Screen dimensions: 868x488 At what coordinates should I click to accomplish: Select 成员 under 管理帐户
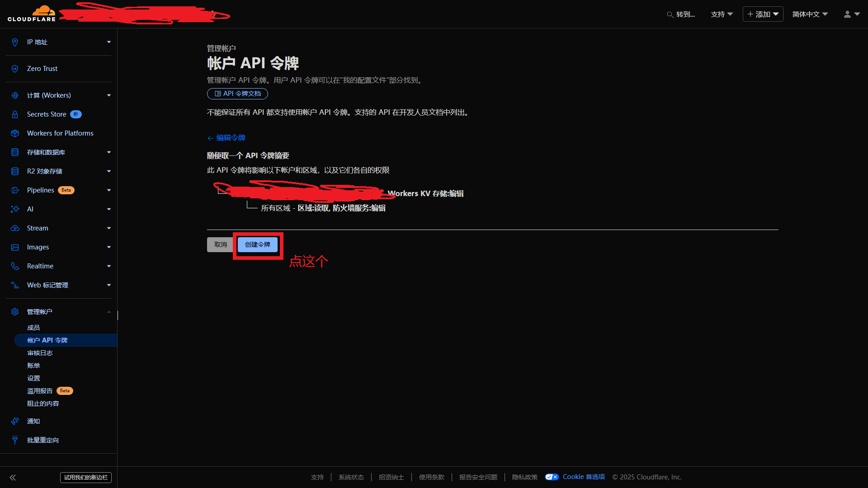click(33, 328)
